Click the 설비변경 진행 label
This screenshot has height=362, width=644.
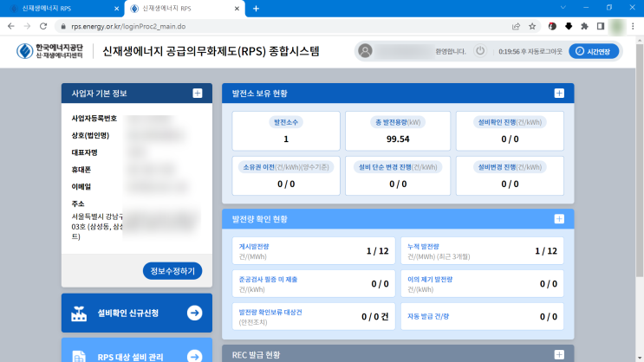[510, 167]
